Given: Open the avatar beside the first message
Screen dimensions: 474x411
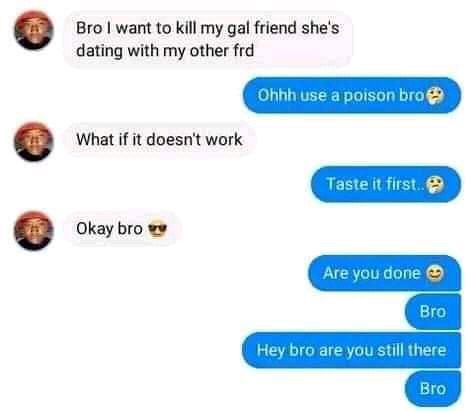Looking at the screenshot, I should tap(33, 30).
